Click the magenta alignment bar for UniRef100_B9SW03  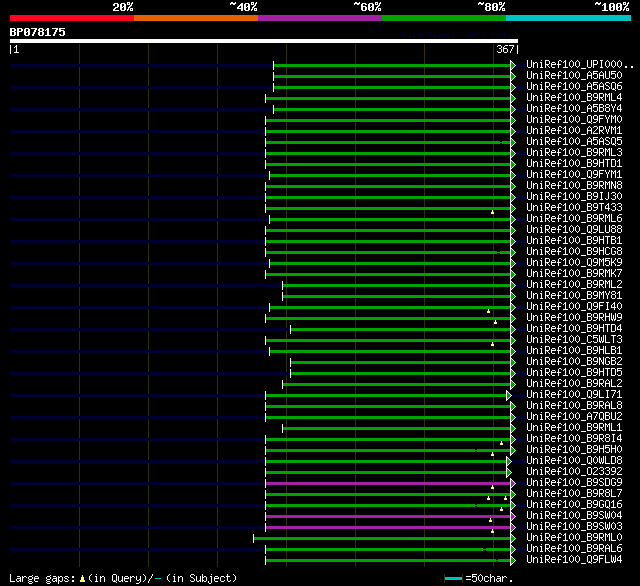(388, 527)
